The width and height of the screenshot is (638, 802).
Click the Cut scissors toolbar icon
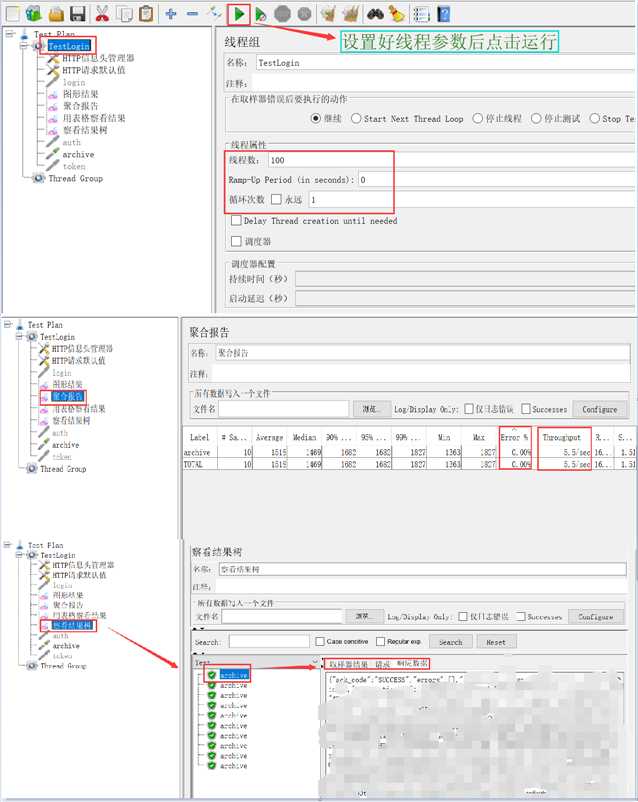(102, 14)
